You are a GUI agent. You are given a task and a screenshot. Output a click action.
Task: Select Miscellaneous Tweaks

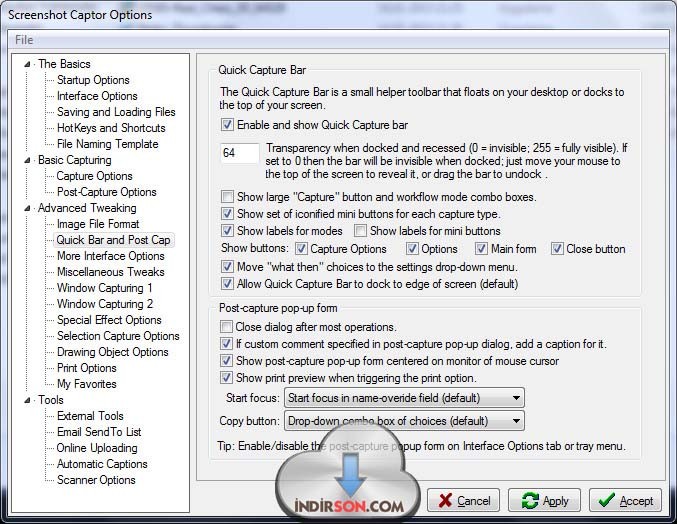[111, 272]
